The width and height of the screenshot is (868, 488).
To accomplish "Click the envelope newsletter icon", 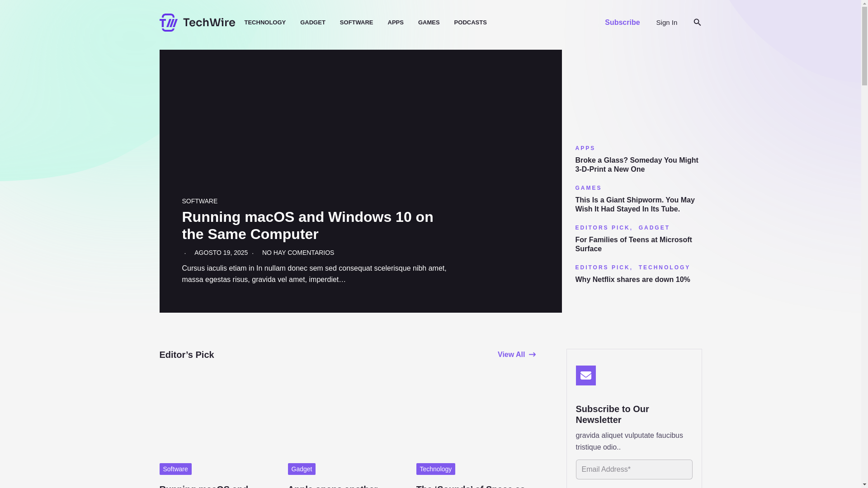I will click(x=585, y=375).
